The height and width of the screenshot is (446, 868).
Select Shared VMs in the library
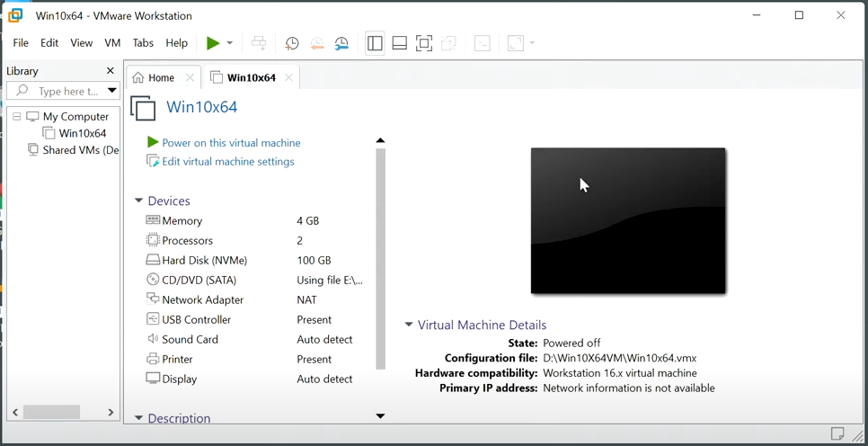tap(80, 150)
